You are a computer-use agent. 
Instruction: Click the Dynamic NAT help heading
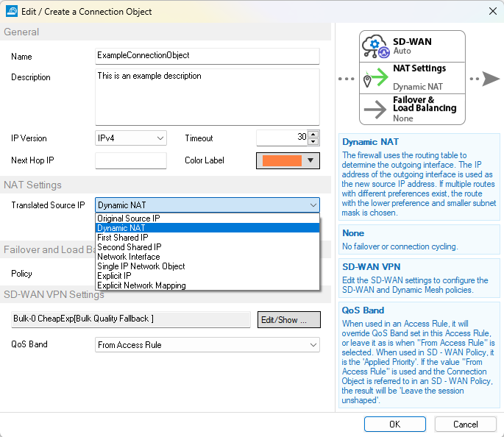tap(370, 142)
